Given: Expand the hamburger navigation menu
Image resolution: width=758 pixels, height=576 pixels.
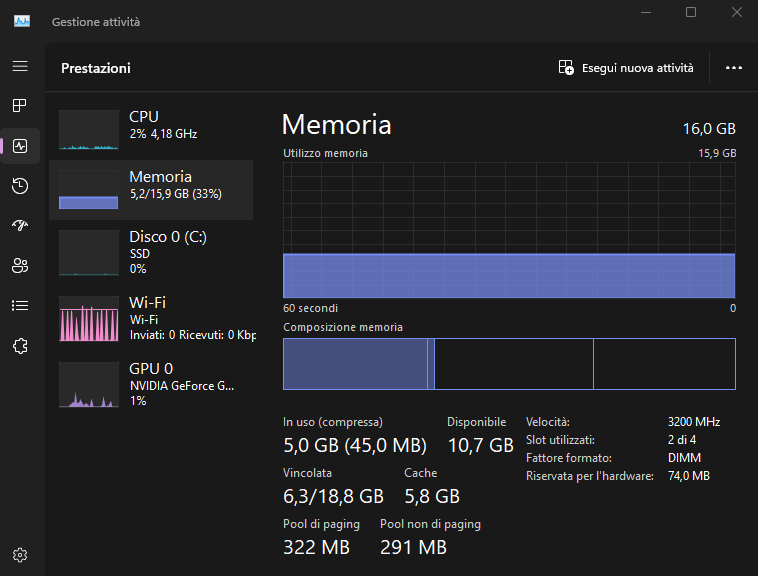Looking at the screenshot, I should tap(20, 66).
